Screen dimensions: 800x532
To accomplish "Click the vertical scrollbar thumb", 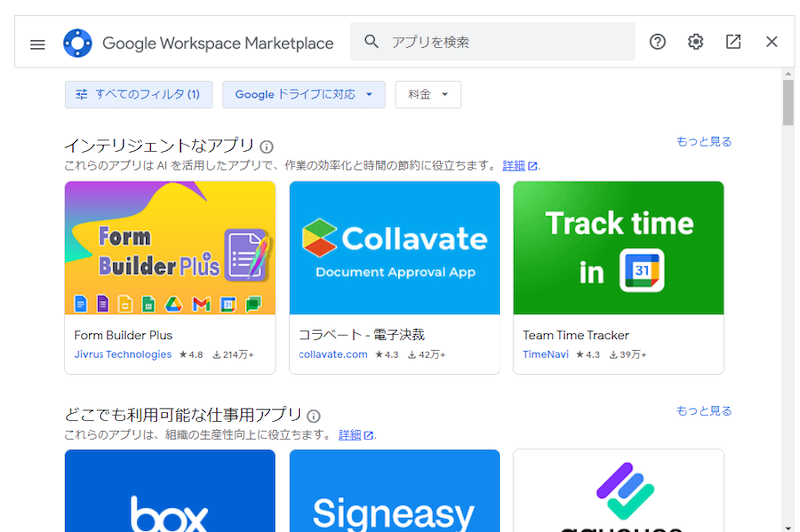I will point(788,102).
